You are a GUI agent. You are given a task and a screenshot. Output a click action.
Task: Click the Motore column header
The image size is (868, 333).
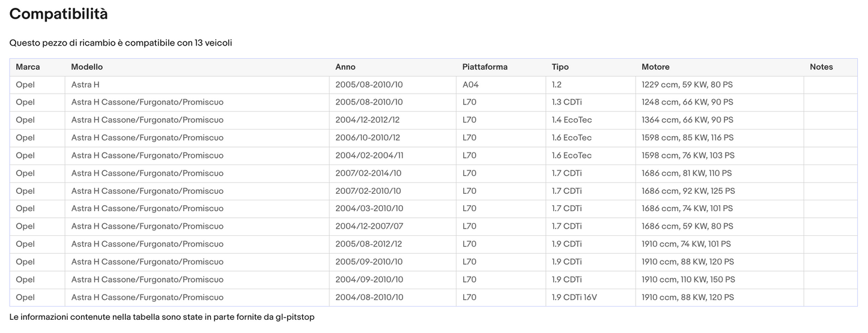pos(655,67)
